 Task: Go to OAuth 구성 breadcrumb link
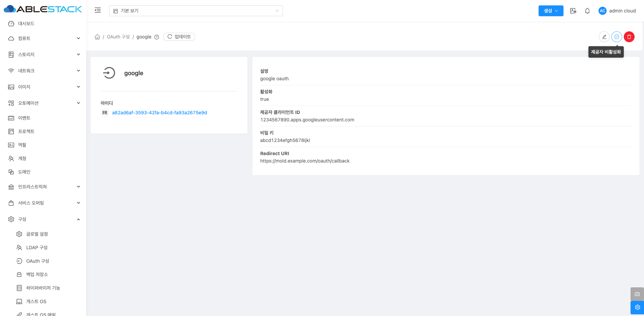pyautogui.click(x=118, y=37)
